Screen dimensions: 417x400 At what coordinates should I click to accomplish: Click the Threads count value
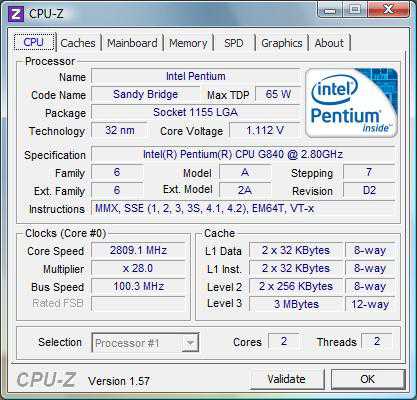[377, 341]
